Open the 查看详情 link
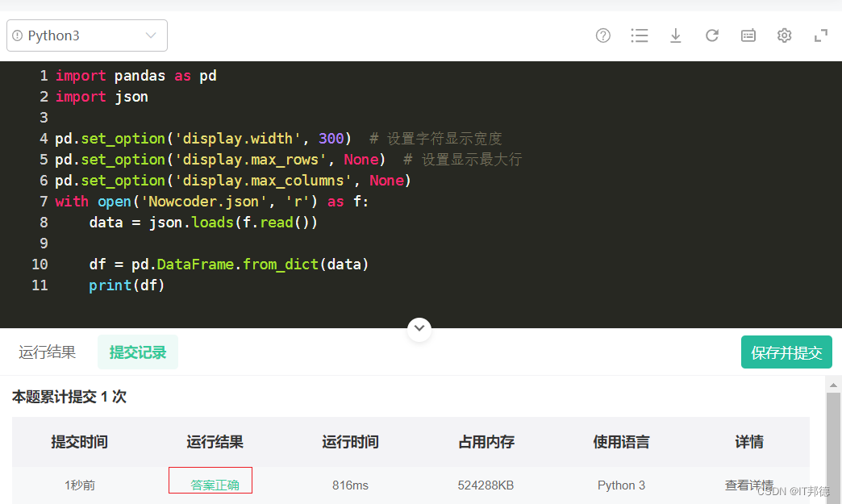This screenshot has height=504, width=842. tap(749, 485)
